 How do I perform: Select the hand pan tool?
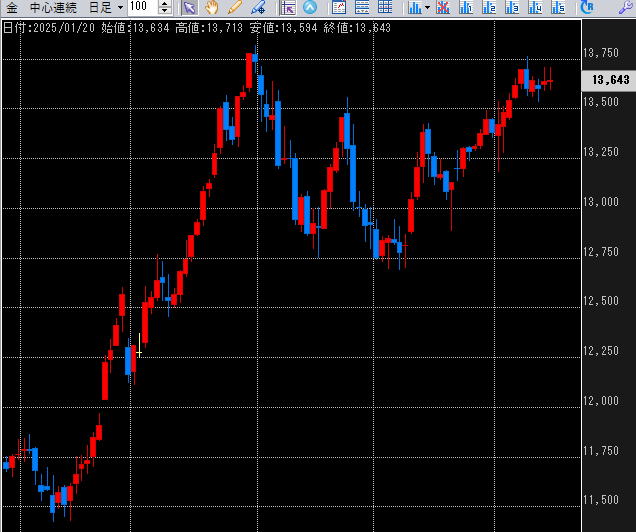point(211,7)
